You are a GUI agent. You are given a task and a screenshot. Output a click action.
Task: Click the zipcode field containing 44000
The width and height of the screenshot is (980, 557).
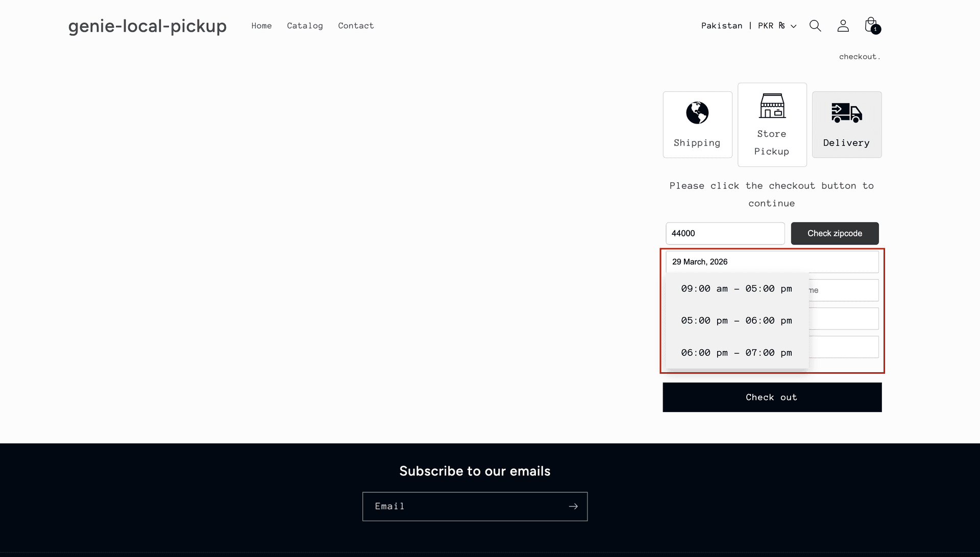click(725, 233)
